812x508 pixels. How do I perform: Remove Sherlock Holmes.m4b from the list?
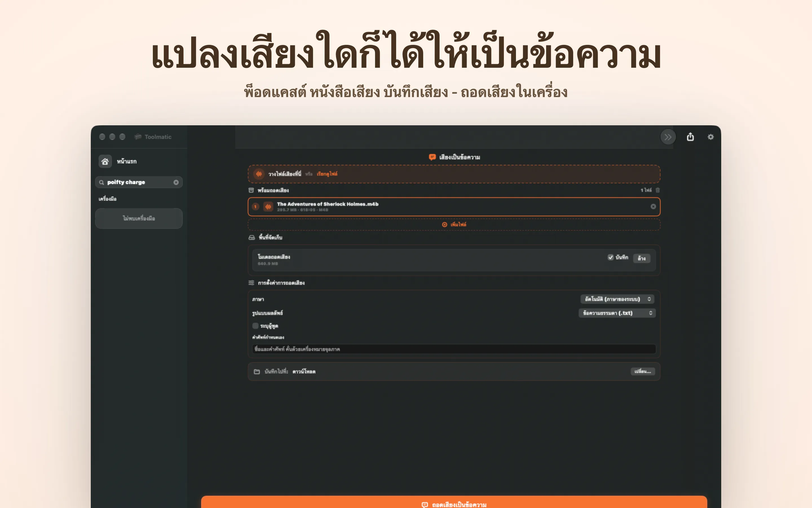point(653,206)
